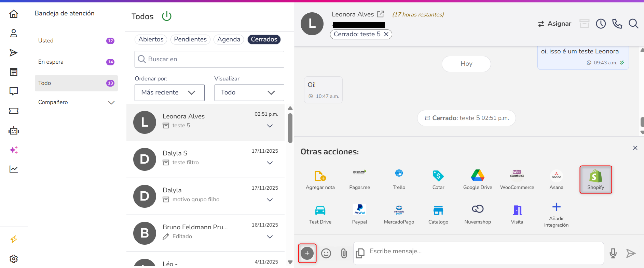Viewport: 644px width, 268px height.
Task: Open the chat bubble icon in sidebar
Action: click(x=14, y=91)
